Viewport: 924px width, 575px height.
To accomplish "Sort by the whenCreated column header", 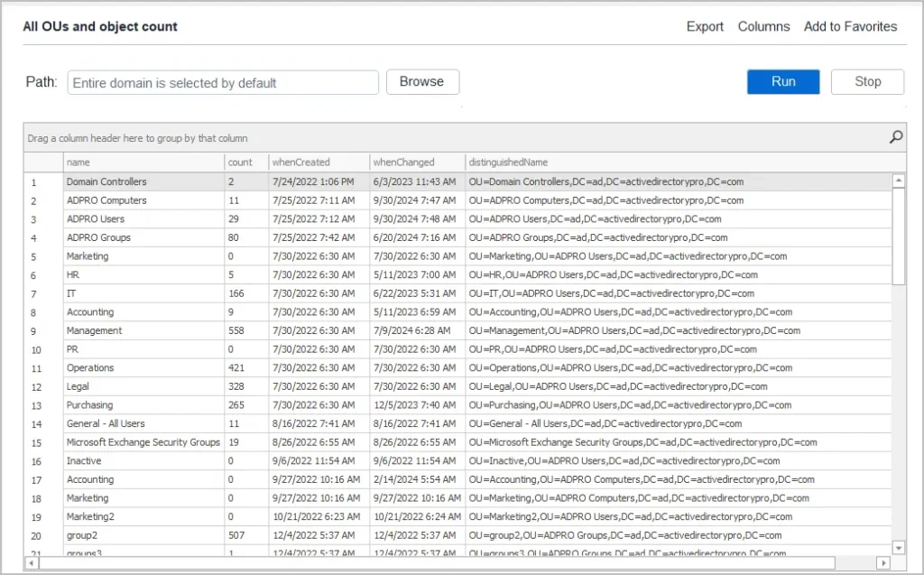I will [x=319, y=162].
